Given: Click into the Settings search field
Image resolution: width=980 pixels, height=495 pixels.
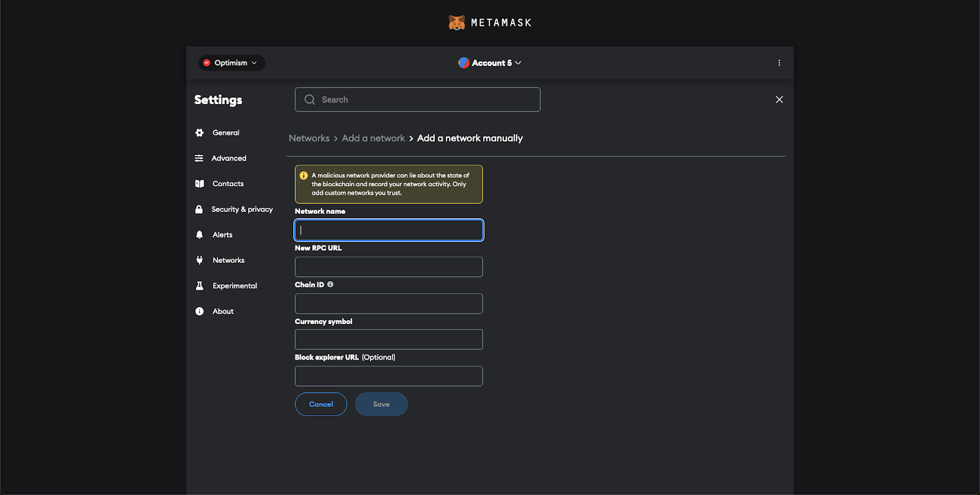Looking at the screenshot, I should pos(418,99).
